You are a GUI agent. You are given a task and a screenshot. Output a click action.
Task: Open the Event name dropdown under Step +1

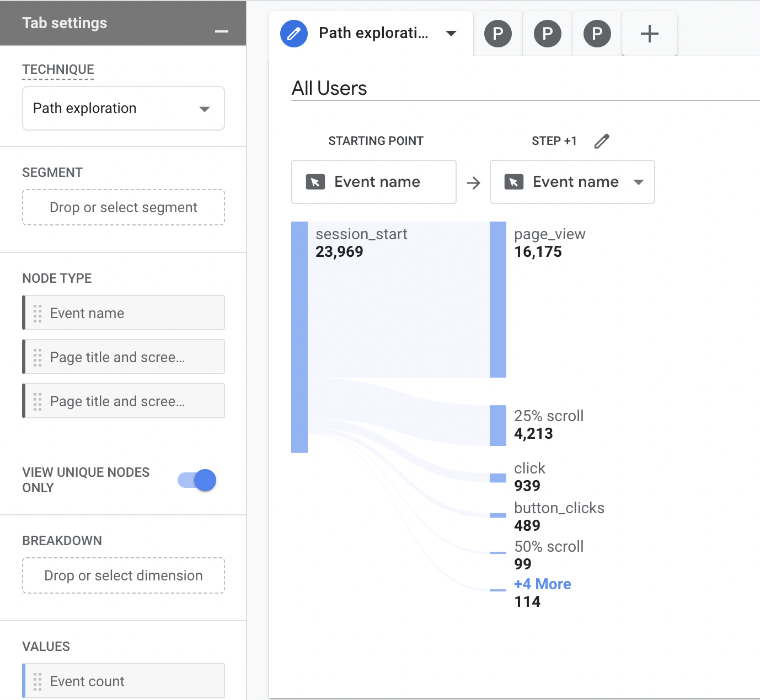coord(639,182)
